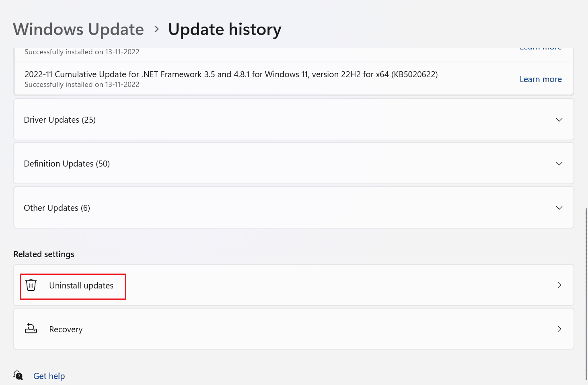Open the Get help link
This screenshot has width=588, height=385.
pyautogui.click(x=49, y=376)
